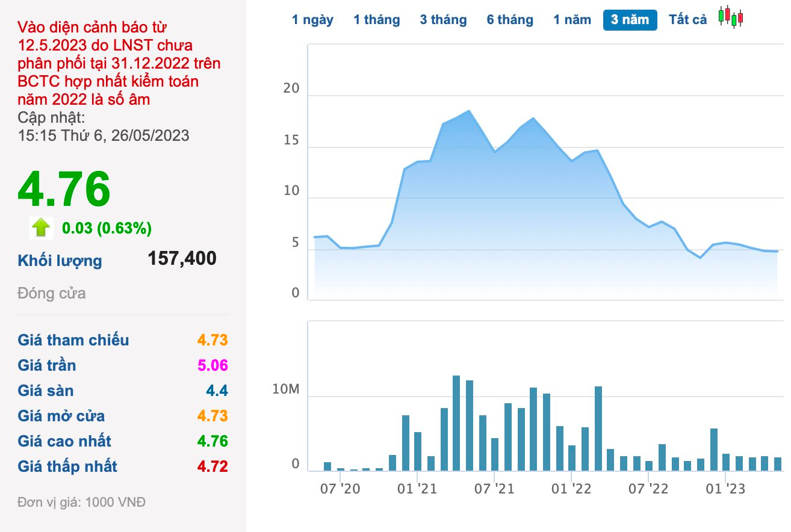Viewport: 791px width, 532px height.
Task: Click the "Giá mở cửa" label
Action: 61,416
